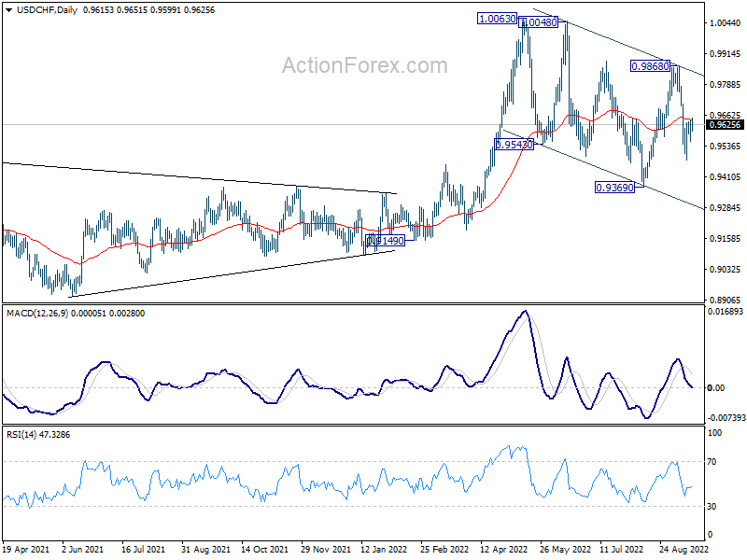Screen dimensions: 747x560
Task: Click the ActionForex.com watermark
Action: click(365, 65)
